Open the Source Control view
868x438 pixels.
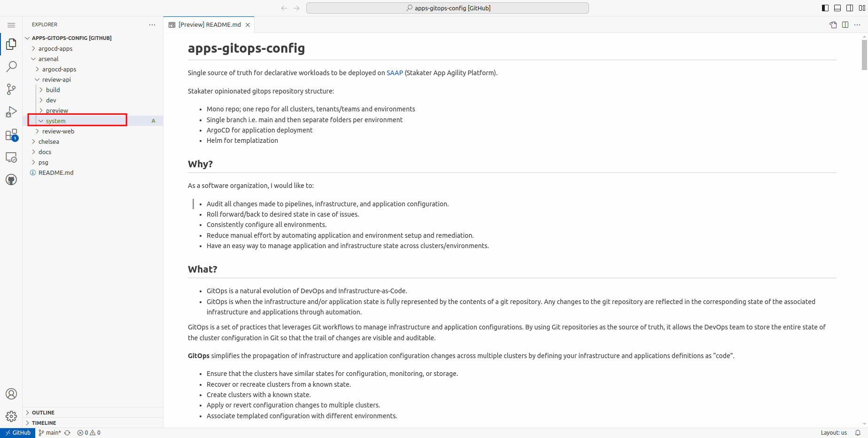pyautogui.click(x=11, y=89)
